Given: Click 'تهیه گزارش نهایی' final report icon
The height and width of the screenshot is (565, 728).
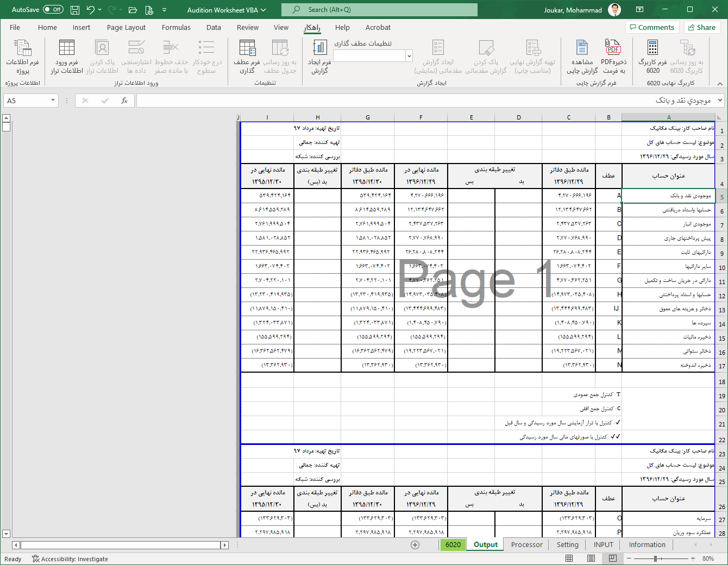Looking at the screenshot, I should pyautogui.click(x=533, y=56).
